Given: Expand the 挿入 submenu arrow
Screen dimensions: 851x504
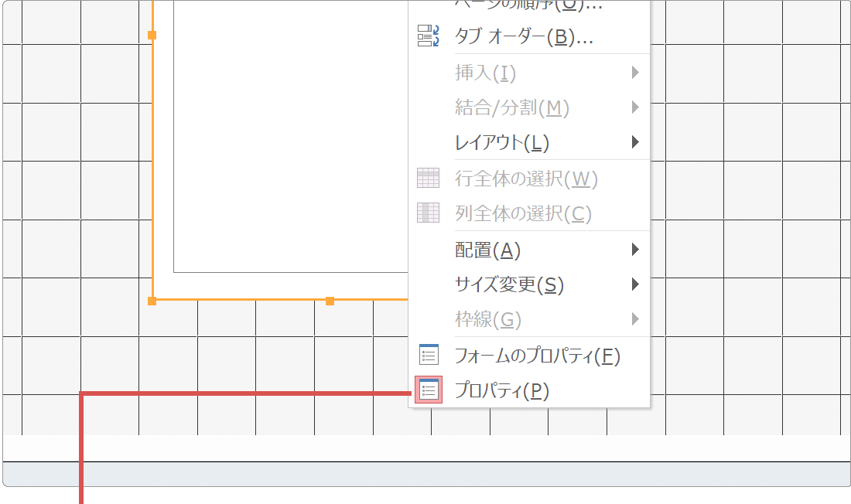Looking at the screenshot, I should (x=636, y=73).
